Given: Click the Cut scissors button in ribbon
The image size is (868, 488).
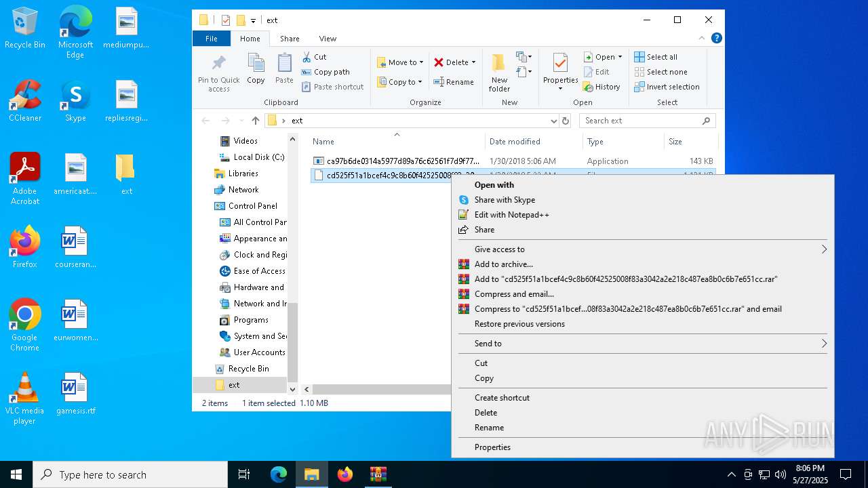Looking at the screenshot, I should point(314,57).
